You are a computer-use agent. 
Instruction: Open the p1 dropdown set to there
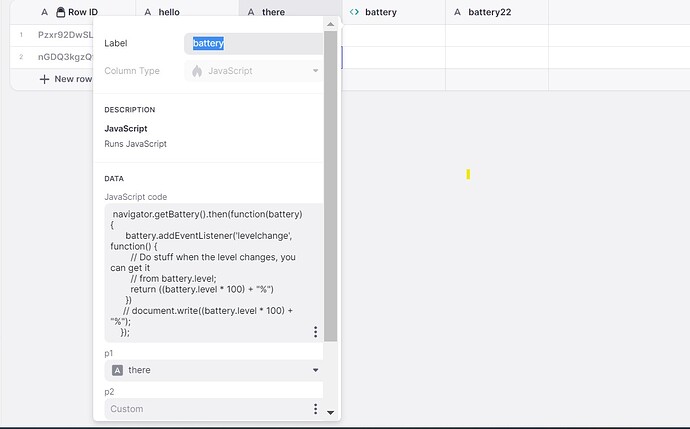point(214,370)
